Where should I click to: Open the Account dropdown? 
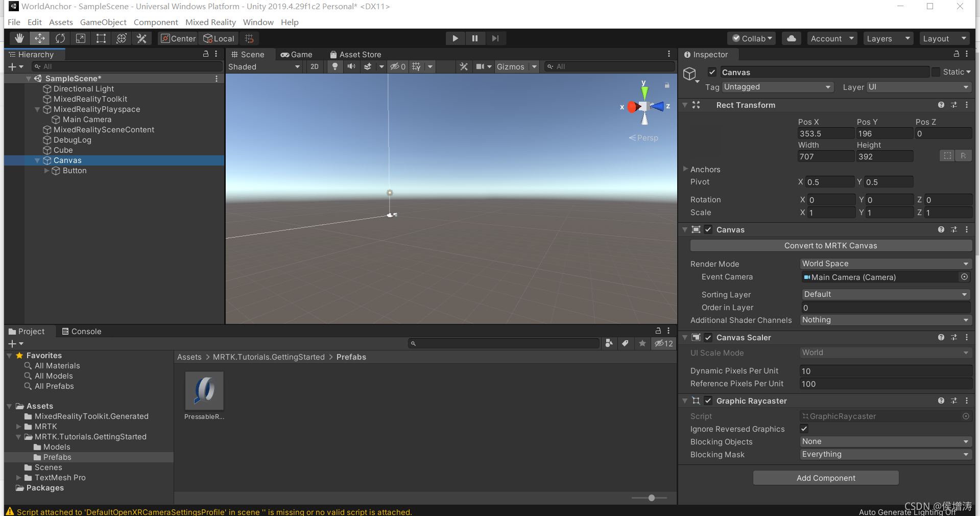(x=832, y=38)
